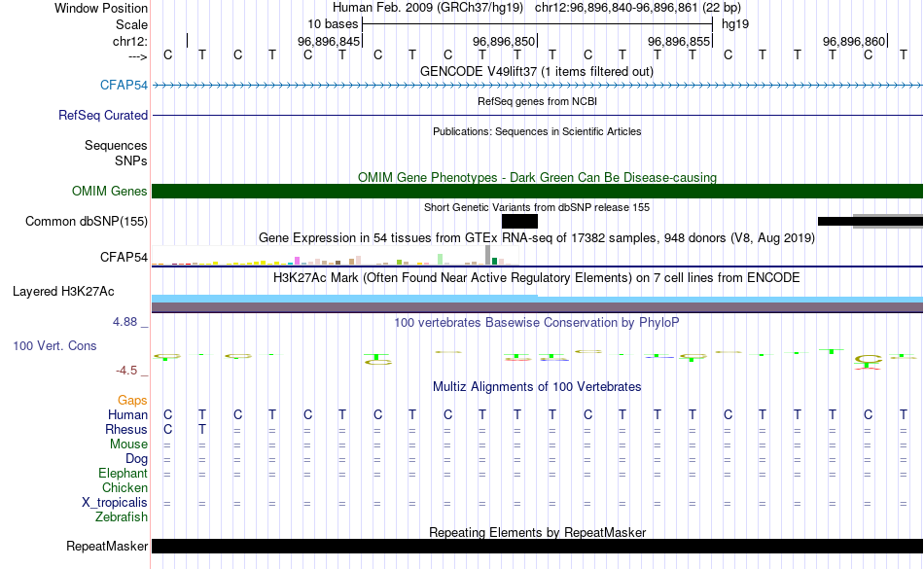Select the Chicken alignment row label
924x569 pixels.
pos(124,487)
